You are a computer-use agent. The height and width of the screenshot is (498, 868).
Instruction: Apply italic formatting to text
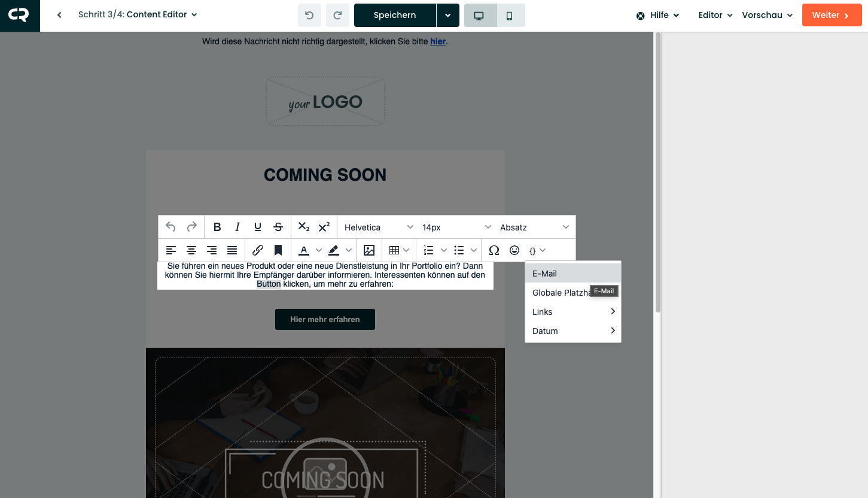[237, 227]
